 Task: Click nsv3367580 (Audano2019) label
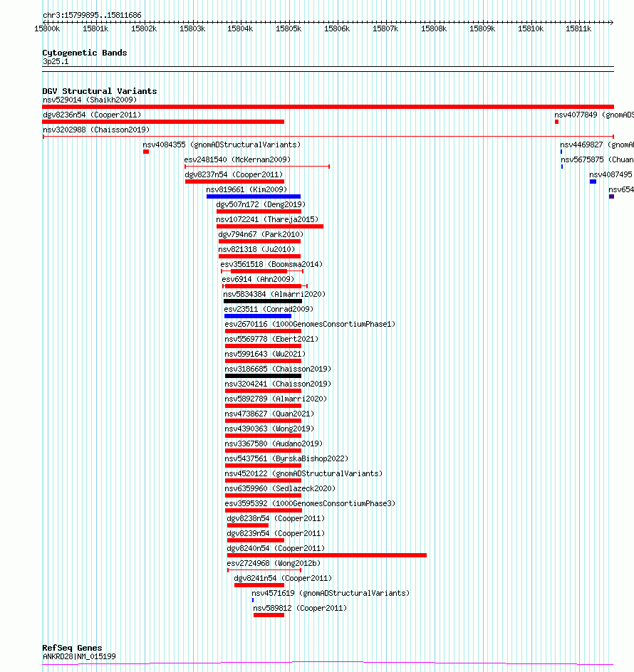pos(274,444)
